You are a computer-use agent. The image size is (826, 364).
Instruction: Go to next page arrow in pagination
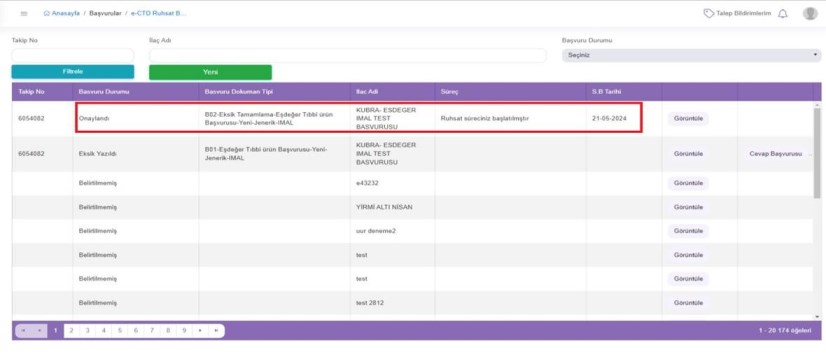coord(200,331)
